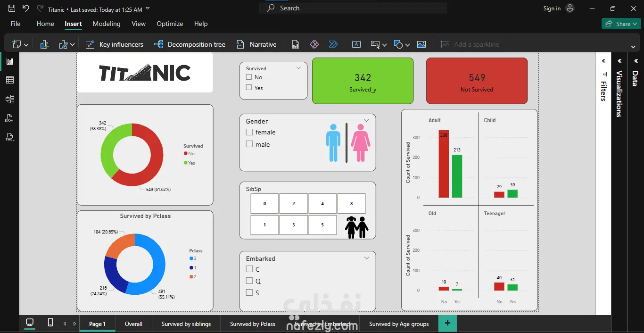Open the Help ribbon tab
This screenshot has width=644, height=333.
point(201,24)
